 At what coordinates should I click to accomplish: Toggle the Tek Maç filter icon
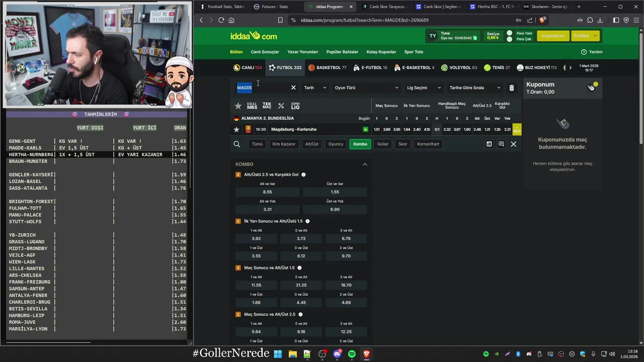tap(267, 106)
